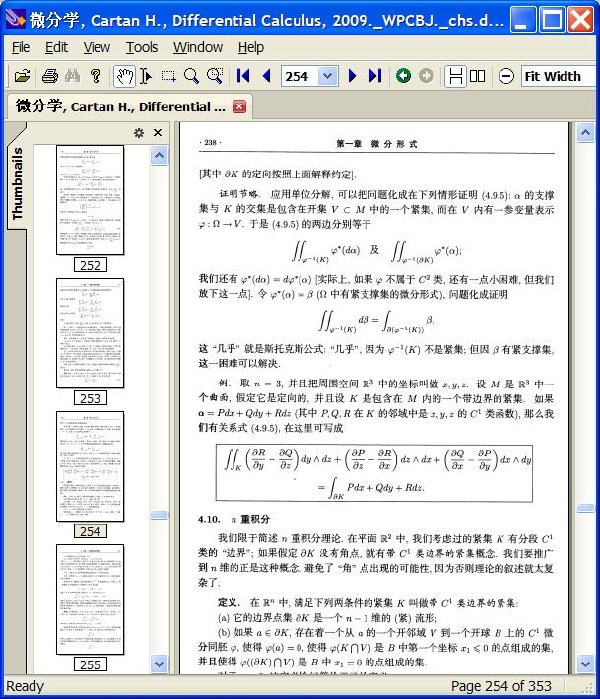Click the Help question mark icon
The image size is (600, 699).
(95, 76)
